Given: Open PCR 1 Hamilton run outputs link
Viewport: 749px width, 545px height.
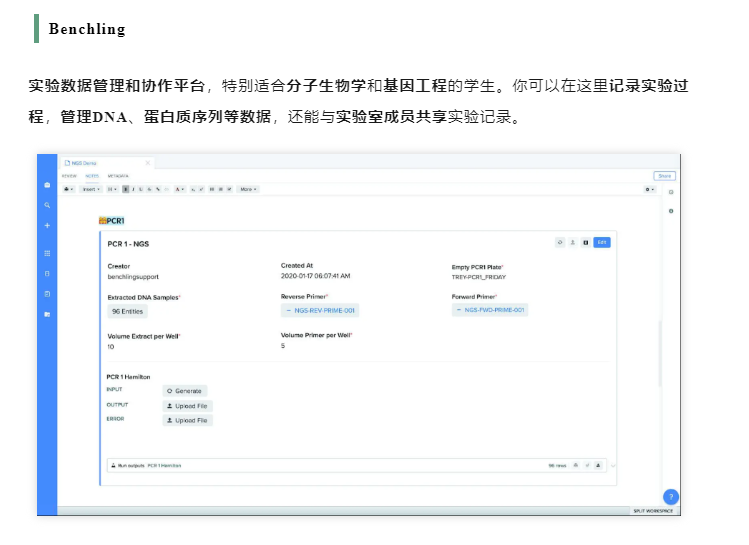Looking at the screenshot, I should (164, 465).
